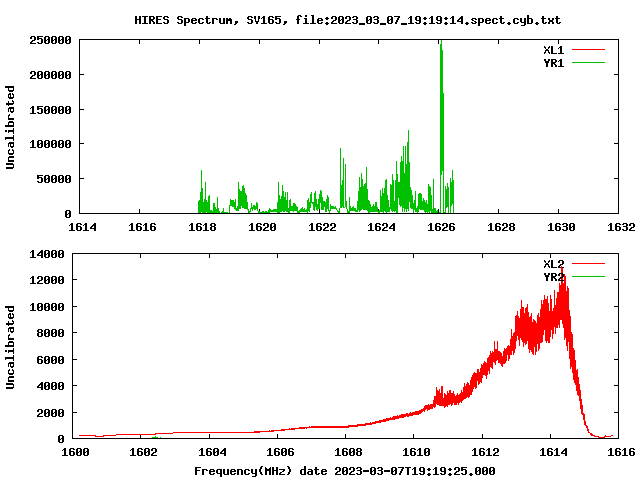Click the 250000 y-axis tick label
The width and height of the screenshot is (640, 480).
pos(50,40)
